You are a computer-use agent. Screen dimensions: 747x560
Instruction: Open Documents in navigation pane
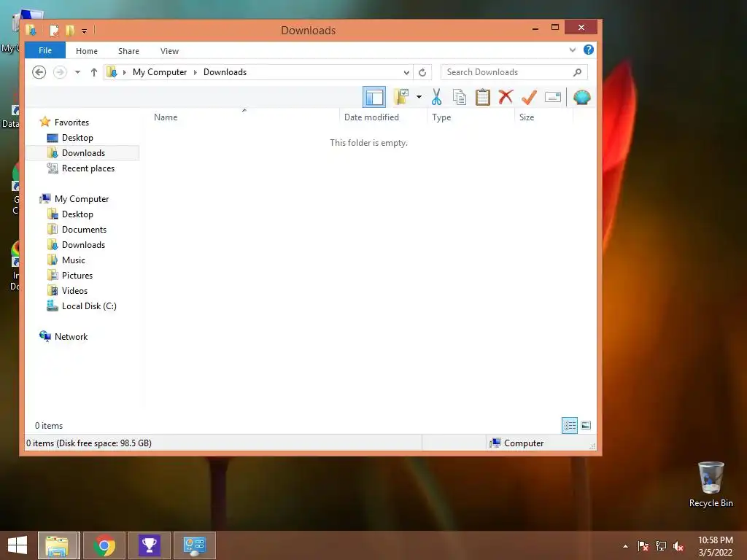tap(84, 230)
